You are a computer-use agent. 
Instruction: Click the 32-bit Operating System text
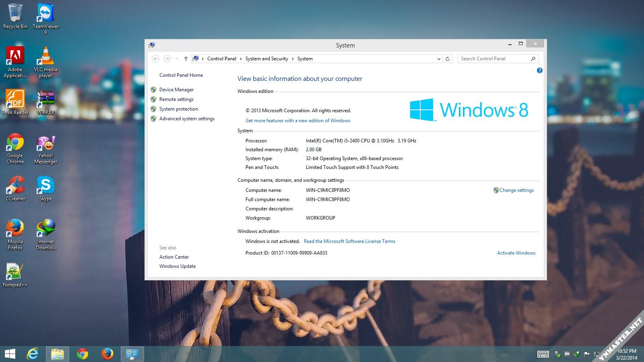(354, 158)
